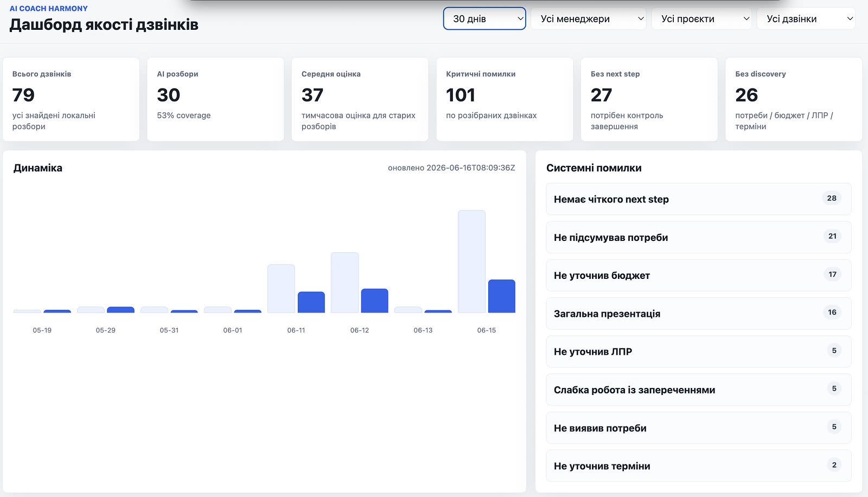This screenshot has height=497, width=868.
Task: Open the Усі проєкти dropdown
Action: pyautogui.click(x=701, y=18)
